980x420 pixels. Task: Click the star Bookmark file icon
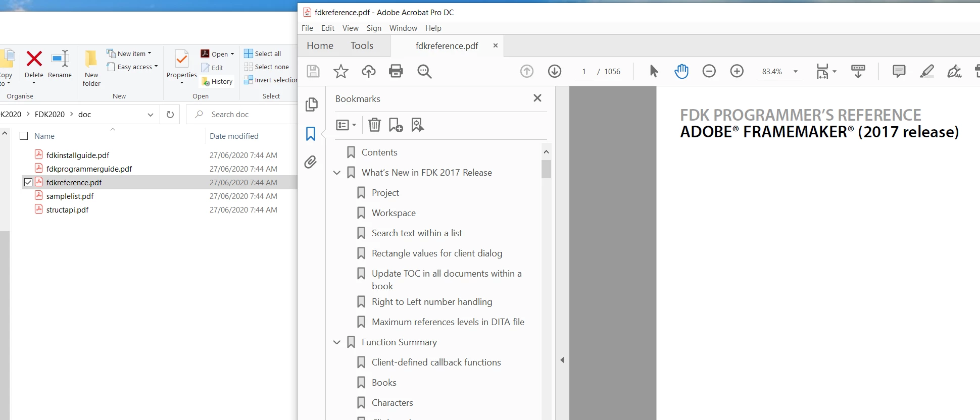(x=341, y=71)
